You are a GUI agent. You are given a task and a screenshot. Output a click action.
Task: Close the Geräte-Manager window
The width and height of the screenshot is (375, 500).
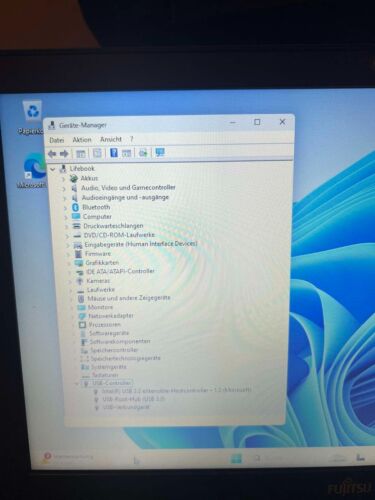click(282, 122)
